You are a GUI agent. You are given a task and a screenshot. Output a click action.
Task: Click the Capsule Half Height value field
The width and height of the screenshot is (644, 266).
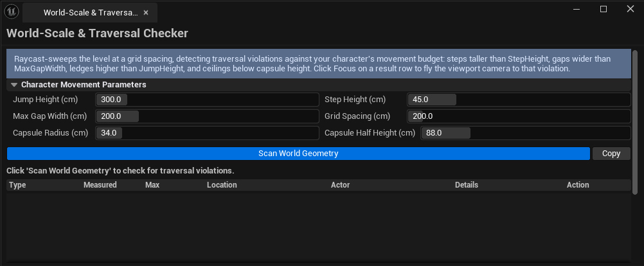click(x=526, y=133)
